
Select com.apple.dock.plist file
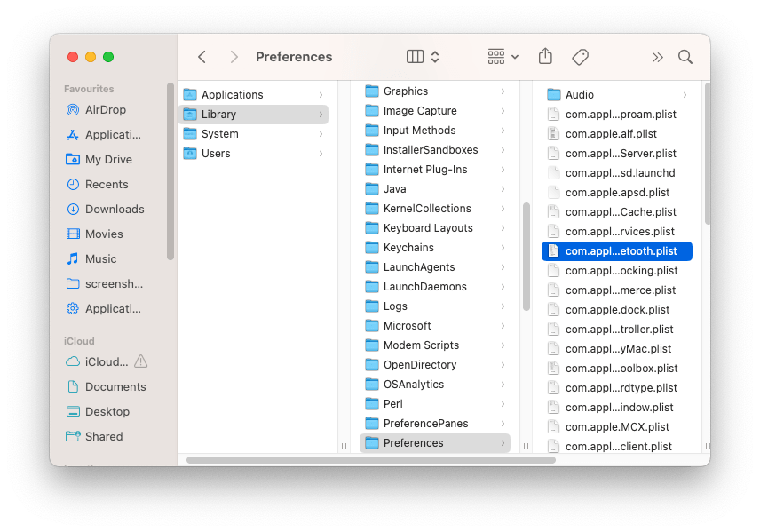pos(617,310)
